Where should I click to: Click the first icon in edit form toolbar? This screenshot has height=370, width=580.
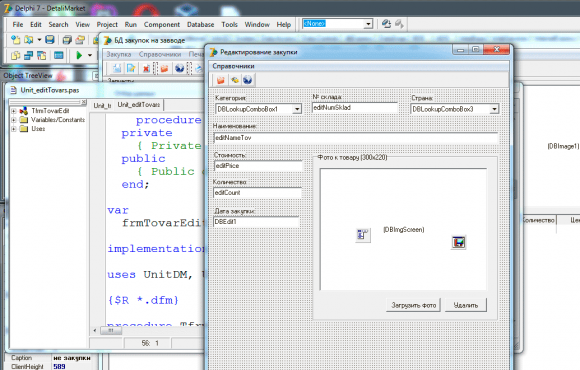[x=221, y=80]
